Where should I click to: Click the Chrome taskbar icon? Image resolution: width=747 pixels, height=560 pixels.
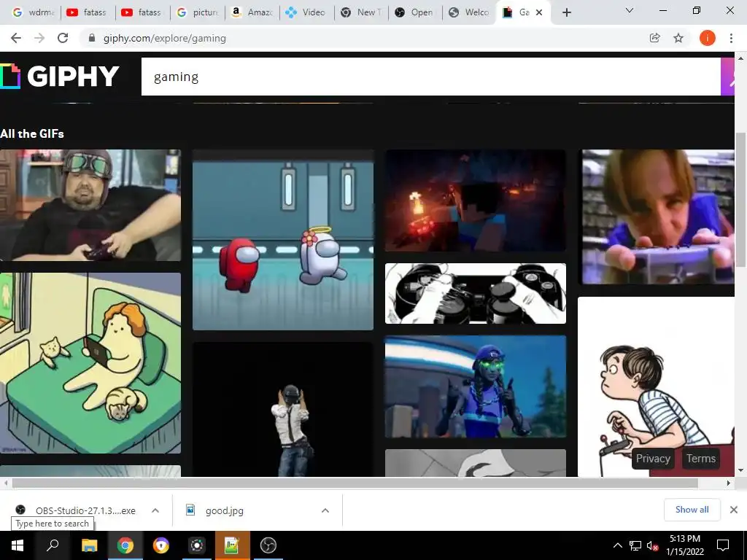[125, 545]
